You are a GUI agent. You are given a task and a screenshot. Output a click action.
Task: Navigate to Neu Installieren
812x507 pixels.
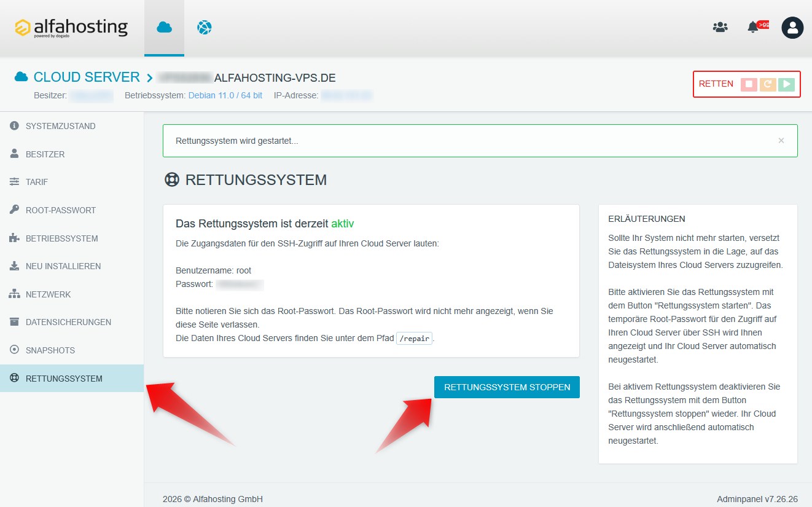tap(64, 266)
